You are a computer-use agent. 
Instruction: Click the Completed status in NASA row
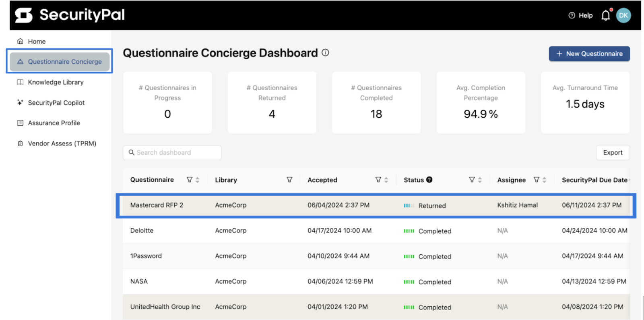point(427,282)
